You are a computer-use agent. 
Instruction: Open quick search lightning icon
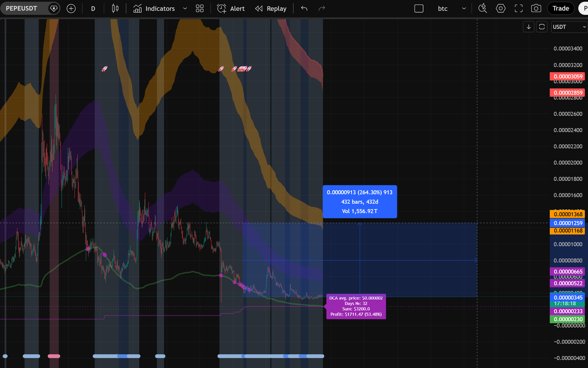[x=483, y=8]
